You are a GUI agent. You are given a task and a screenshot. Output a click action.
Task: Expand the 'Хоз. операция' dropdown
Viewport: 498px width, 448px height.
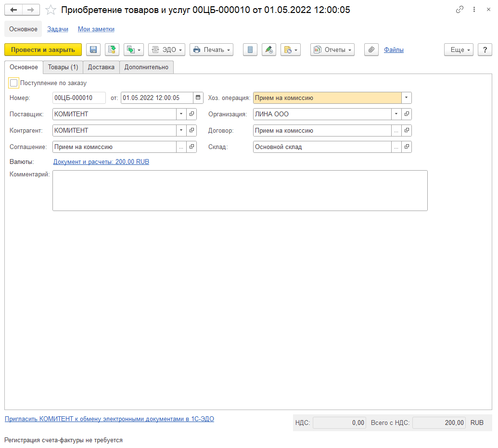[x=407, y=98]
